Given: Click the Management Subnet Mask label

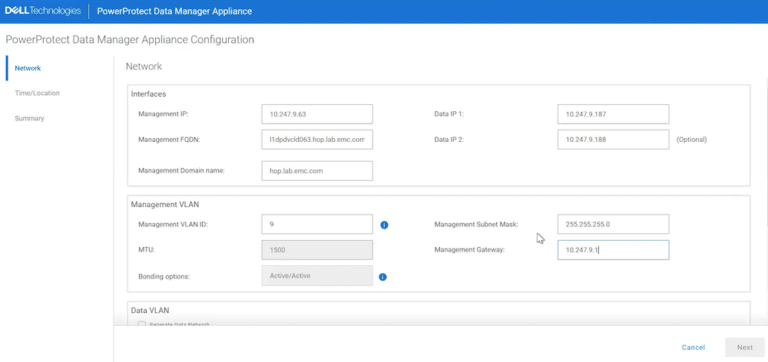Looking at the screenshot, I should [476, 224].
